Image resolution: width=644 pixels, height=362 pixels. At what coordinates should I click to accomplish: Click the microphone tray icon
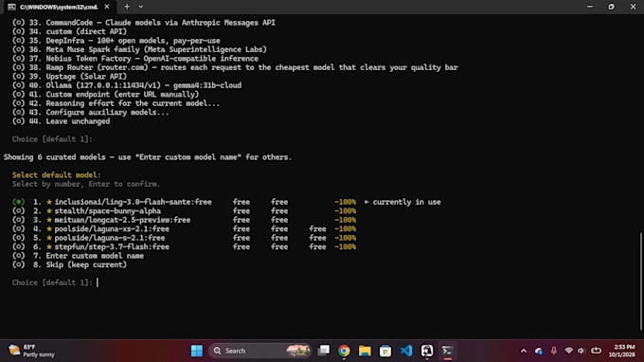pos(554,351)
